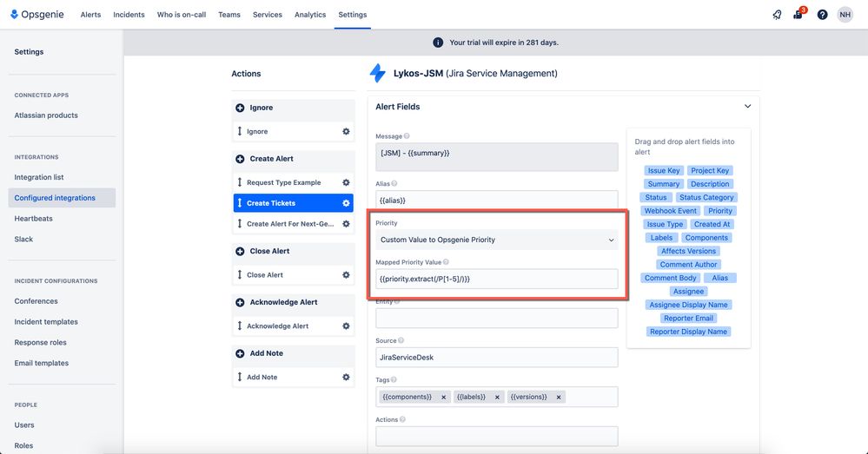Click the Entity input field
Viewport: 868px width, 454px height.
[496, 319]
